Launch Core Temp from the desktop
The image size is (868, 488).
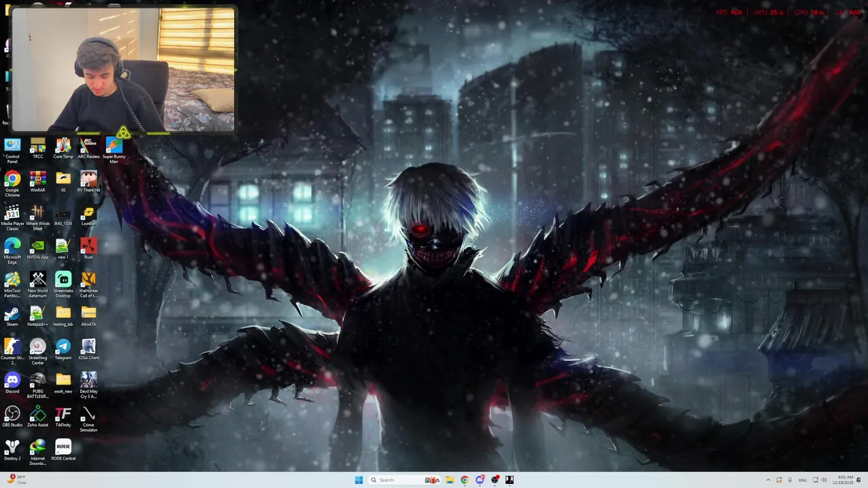tap(63, 148)
